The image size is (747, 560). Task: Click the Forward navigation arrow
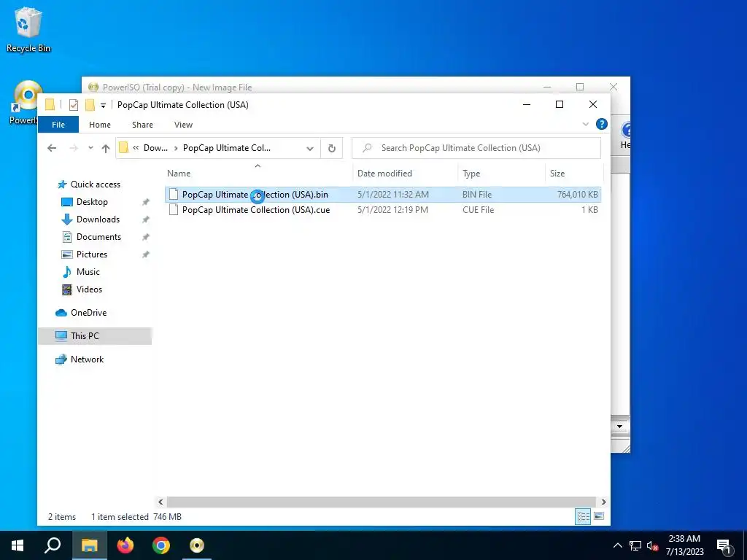(74, 148)
